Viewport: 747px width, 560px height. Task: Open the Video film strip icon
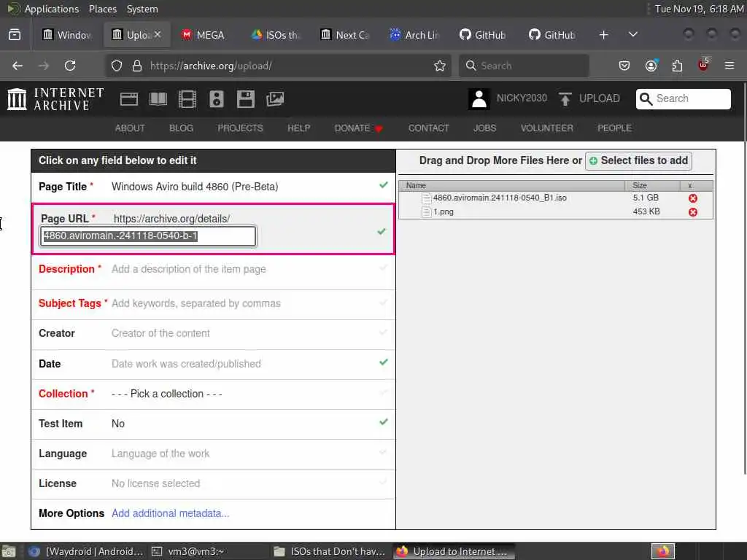(187, 99)
